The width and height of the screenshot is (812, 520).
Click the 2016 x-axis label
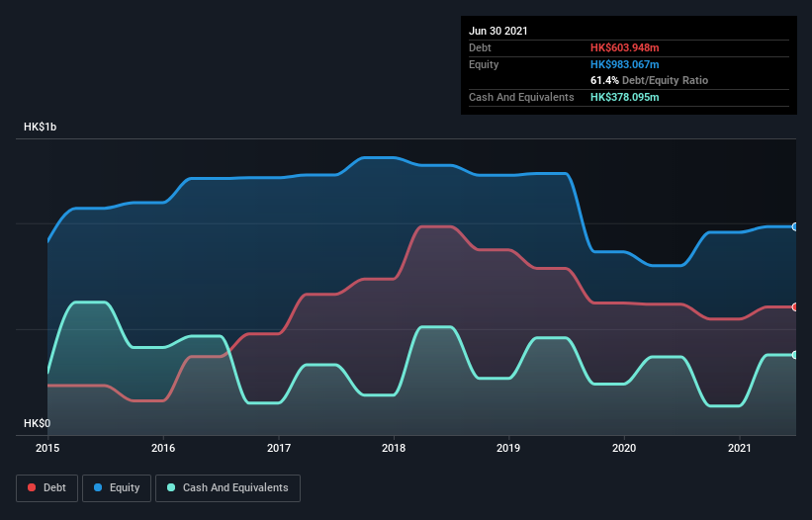[x=163, y=448]
